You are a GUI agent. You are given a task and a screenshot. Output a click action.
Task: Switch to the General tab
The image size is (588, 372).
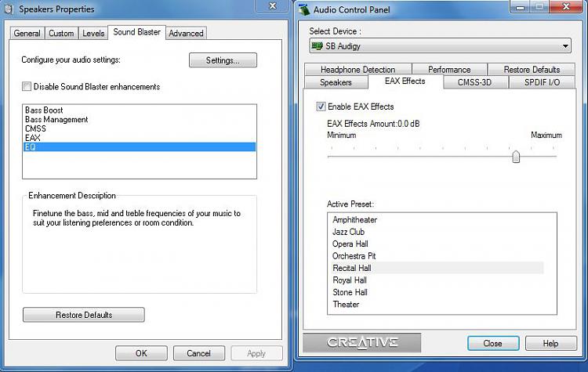point(27,33)
